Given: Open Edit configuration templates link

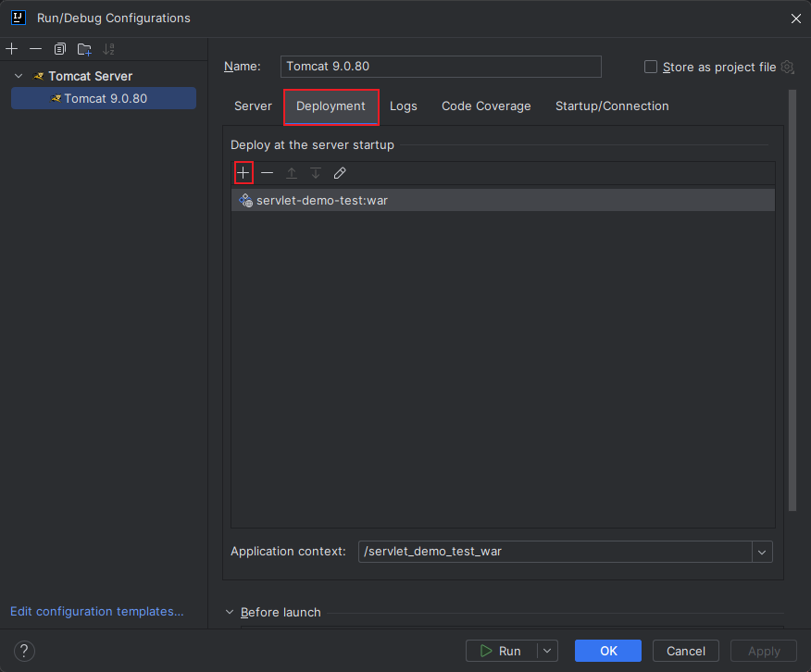Looking at the screenshot, I should 97,611.
